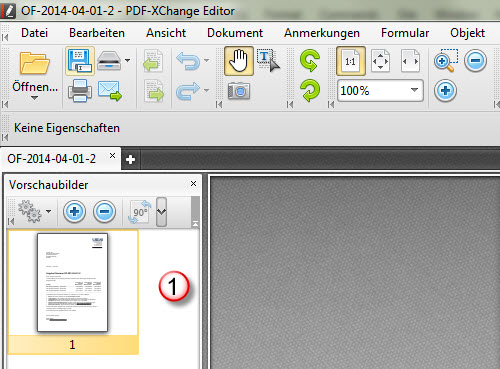Expand the Öffnen dropdown arrow
Image resolution: width=500 pixels, height=369 pixels.
coord(34,98)
